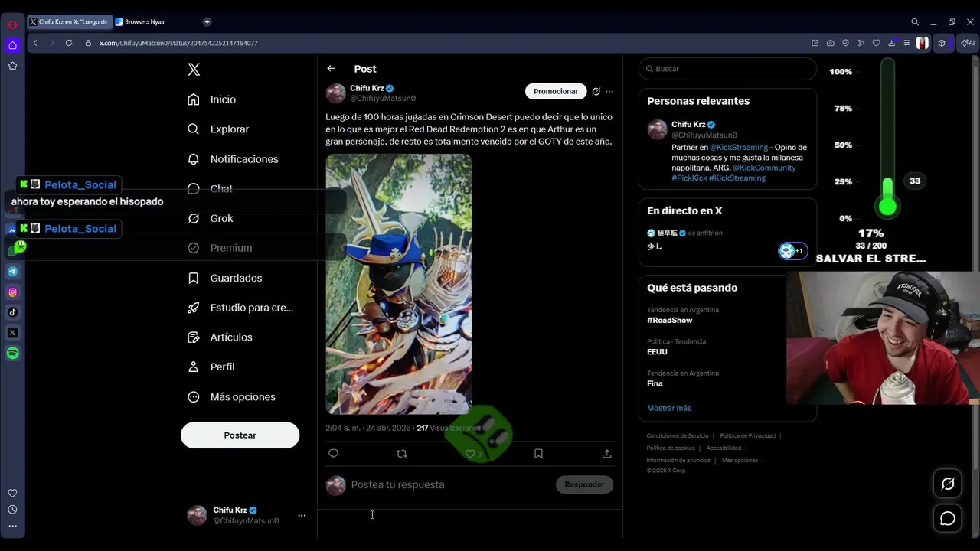Open Artículos in navigation
Image resolution: width=980 pixels, height=551 pixels.
[221, 337]
